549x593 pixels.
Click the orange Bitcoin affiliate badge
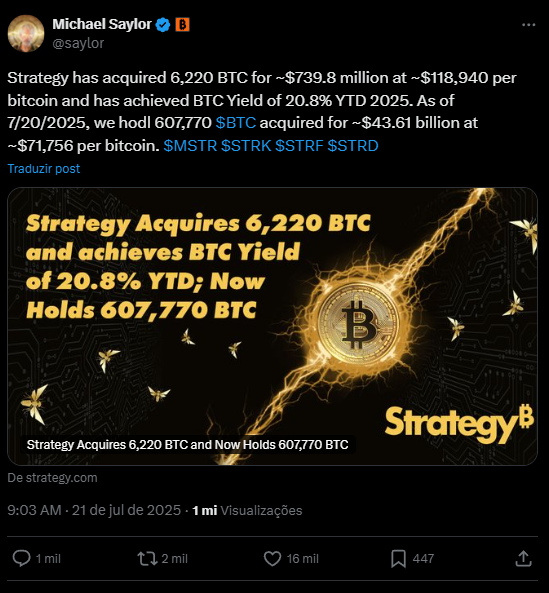182,25
